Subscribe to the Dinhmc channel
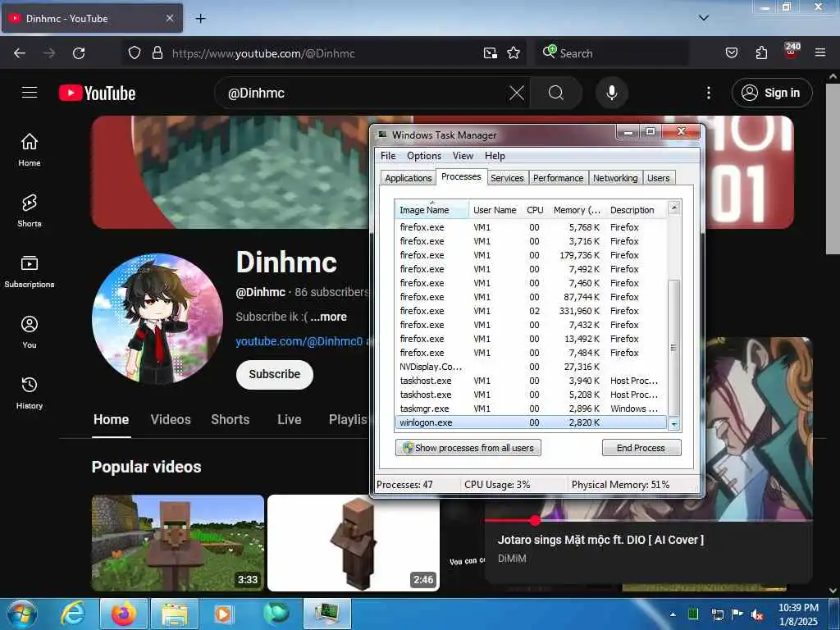Screen dimensions: 840x630 pyautogui.click(x=274, y=374)
